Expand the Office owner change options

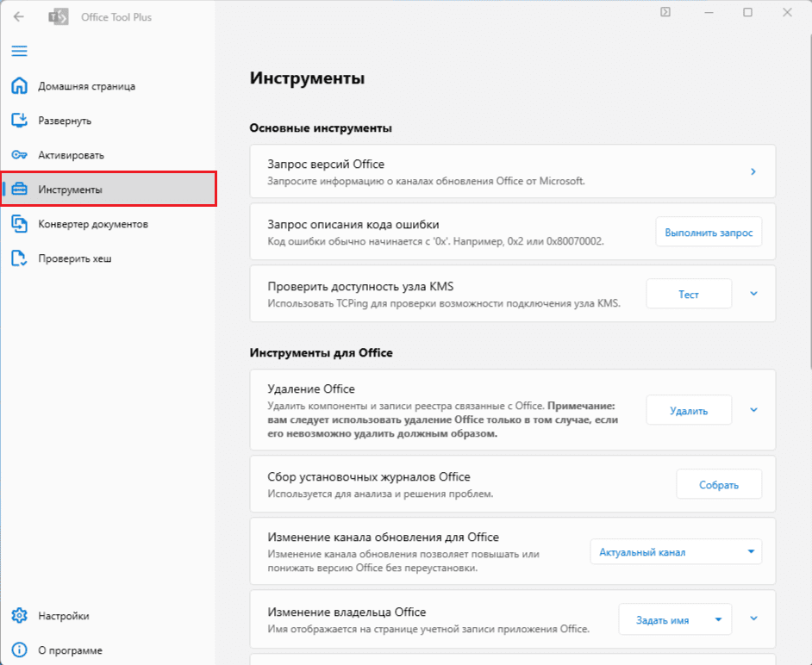coord(753,618)
